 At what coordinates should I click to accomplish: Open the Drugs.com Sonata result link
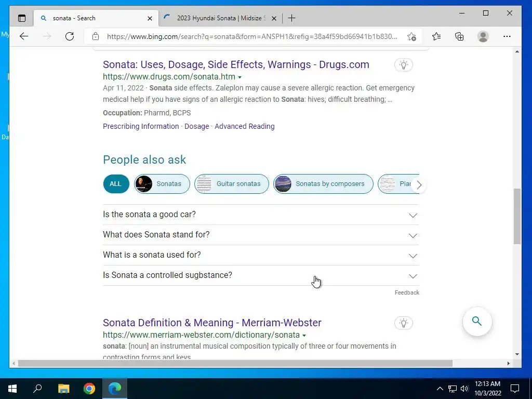(x=236, y=64)
